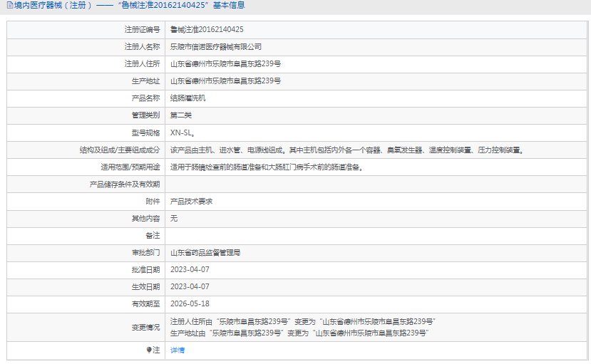Click the bullet icon beside 注 label
This screenshot has width=591, height=364.
(149, 350)
